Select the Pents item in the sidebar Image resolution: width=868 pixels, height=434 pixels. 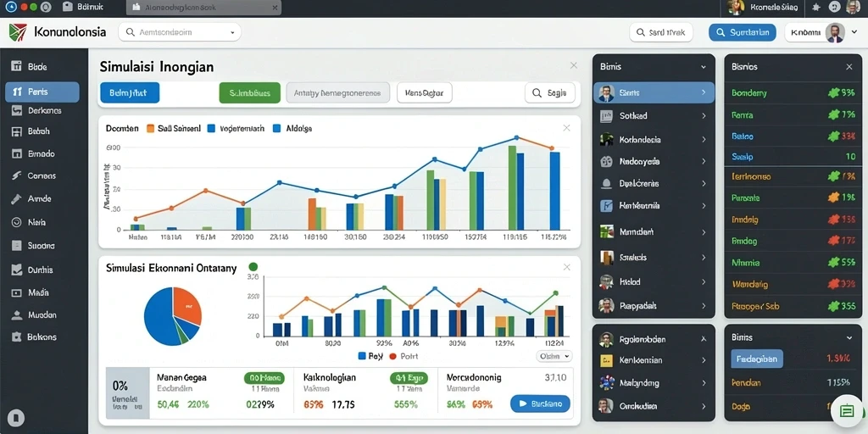pyautogui.click(x=42, y=92)
